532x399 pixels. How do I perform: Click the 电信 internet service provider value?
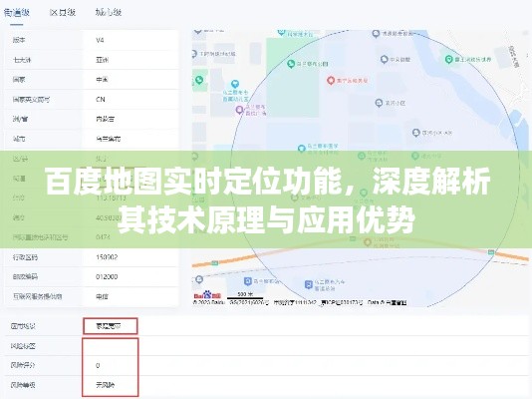tap(102, 296)
